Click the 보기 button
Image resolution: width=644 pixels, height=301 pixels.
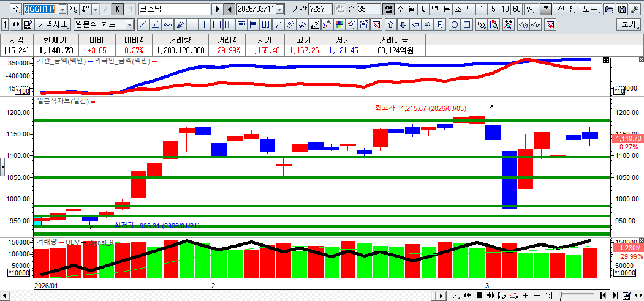click(x=628, y=24)
